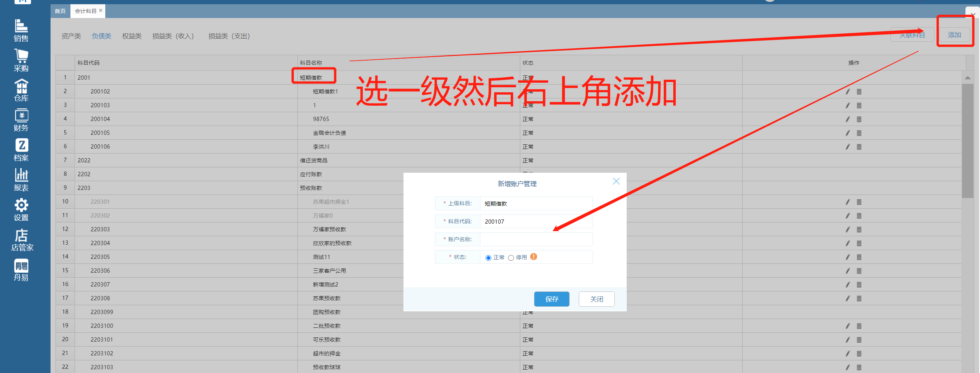This screenshot has height=373, width=980.
Task: Click the 保存 button in dialog
Action: 552,299
